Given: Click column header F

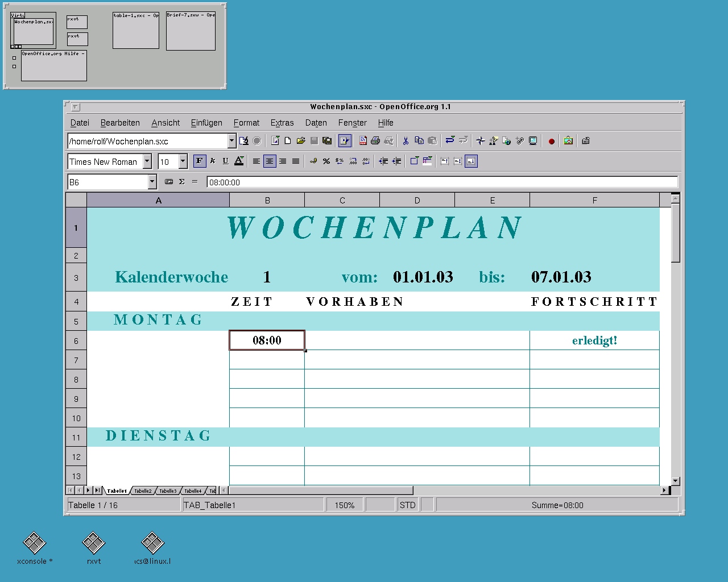Looking at the screenshot, I should pyautogui.click(x=594, y=200).
